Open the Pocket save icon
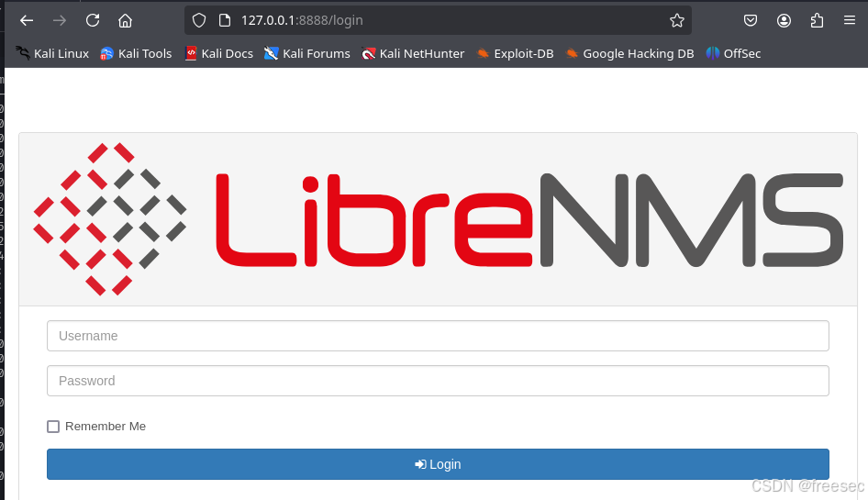Viewport: 868px width, 500px height. click(750, 20)
